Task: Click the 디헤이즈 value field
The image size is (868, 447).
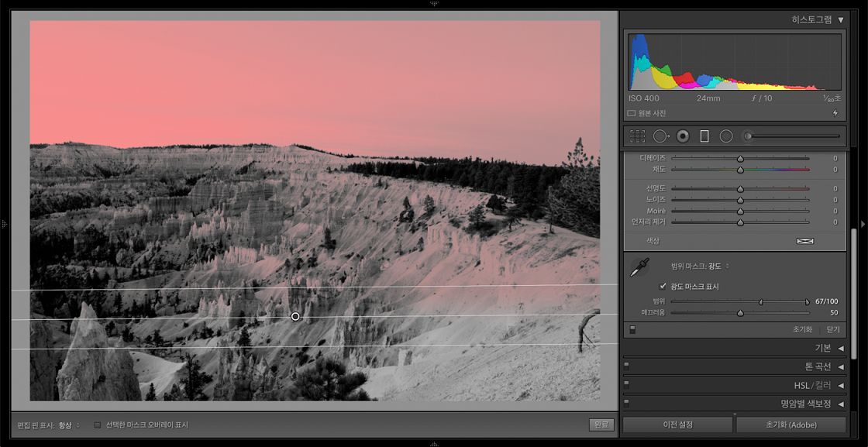Action: [835, 158]
